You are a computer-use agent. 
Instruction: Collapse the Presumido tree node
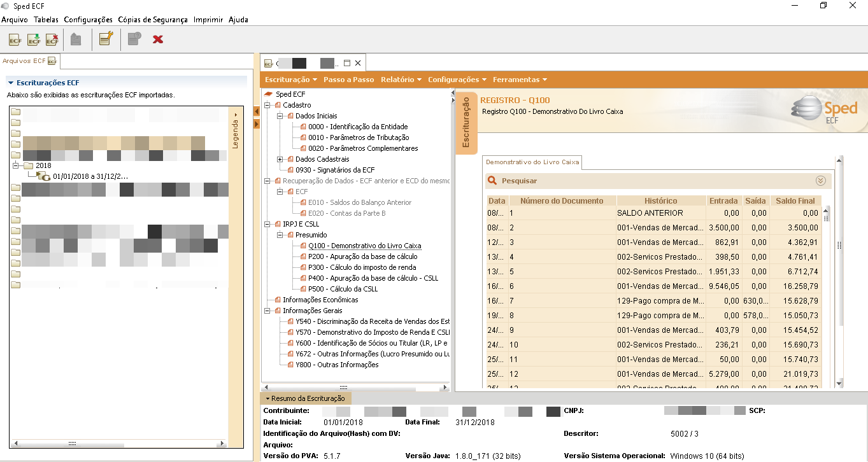pyautogui.click(x=281, y=235)
